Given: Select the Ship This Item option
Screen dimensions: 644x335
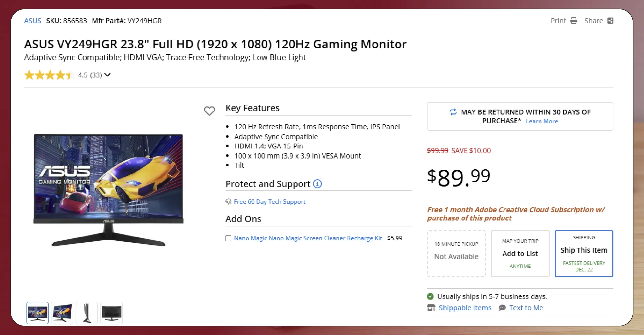Looking at the screenshot, I should 584,253.
